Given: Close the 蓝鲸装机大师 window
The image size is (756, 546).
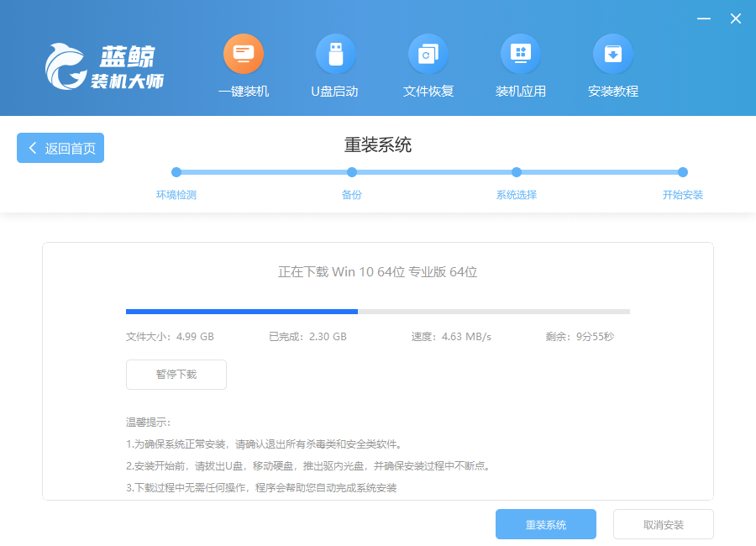Looking at the screenshot, I should [x=735, y=18].
